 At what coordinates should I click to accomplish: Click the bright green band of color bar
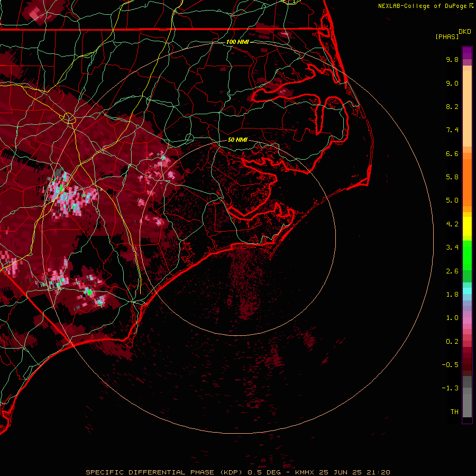[467, 255]
